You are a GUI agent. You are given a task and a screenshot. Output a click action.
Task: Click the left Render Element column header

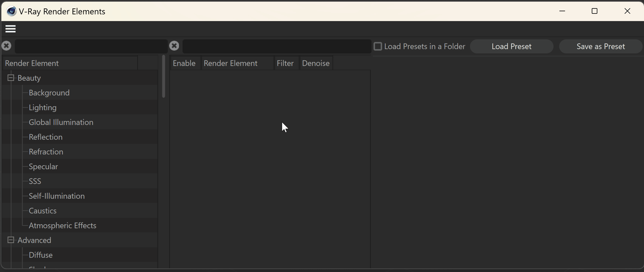(70, 63)
